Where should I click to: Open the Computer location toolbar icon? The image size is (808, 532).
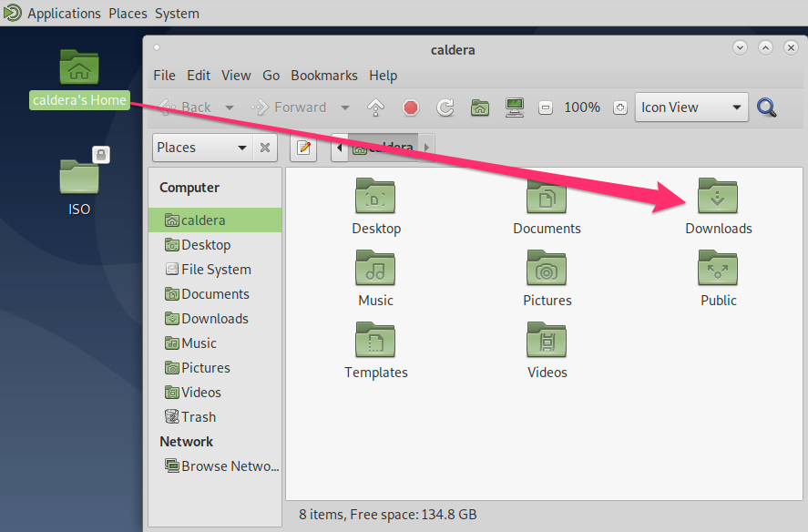point(515,107)
